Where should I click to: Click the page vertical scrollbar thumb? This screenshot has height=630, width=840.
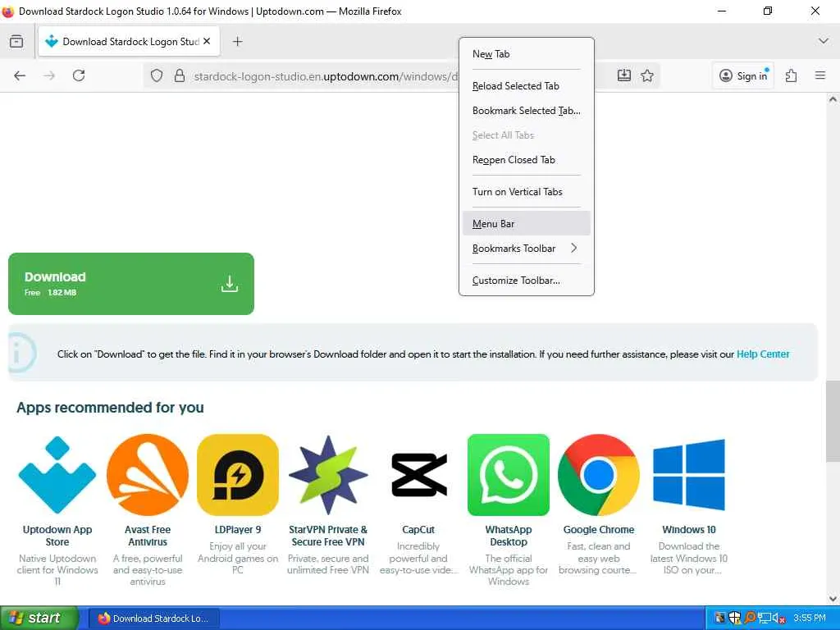coord(833,421)
